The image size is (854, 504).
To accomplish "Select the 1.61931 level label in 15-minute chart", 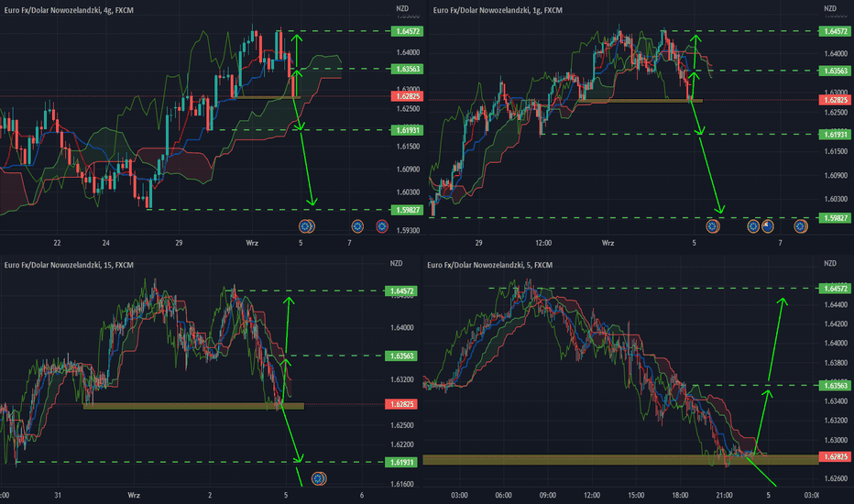I will click(400, 462).
